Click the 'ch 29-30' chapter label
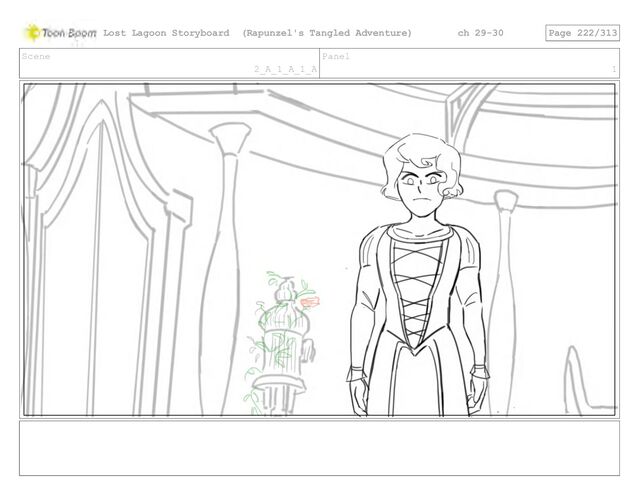 480,33
